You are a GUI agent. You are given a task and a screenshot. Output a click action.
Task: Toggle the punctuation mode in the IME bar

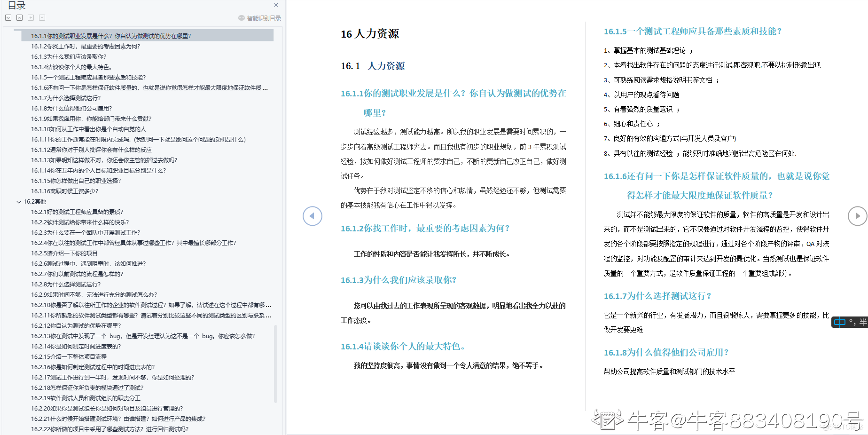(x=852, y=322)
